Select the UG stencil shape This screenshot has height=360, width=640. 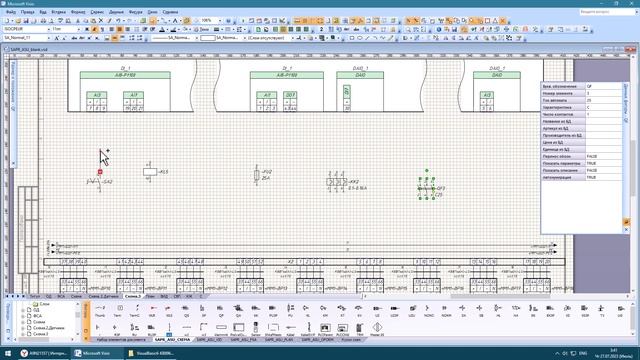620,310
